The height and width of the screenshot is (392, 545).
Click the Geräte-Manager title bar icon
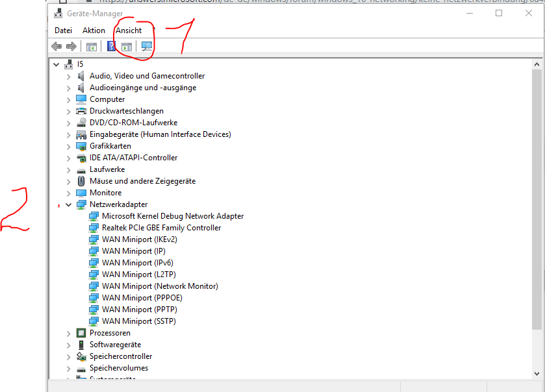(58, 14)
